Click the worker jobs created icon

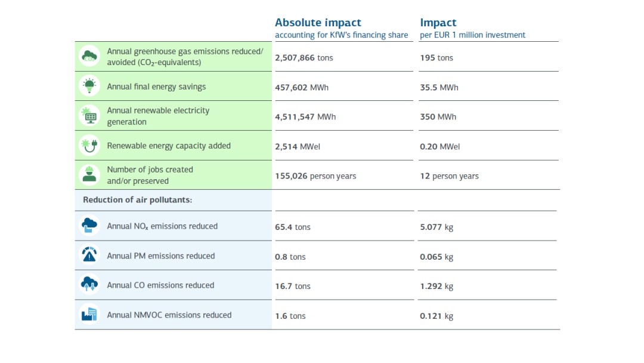tap(89, 174)
